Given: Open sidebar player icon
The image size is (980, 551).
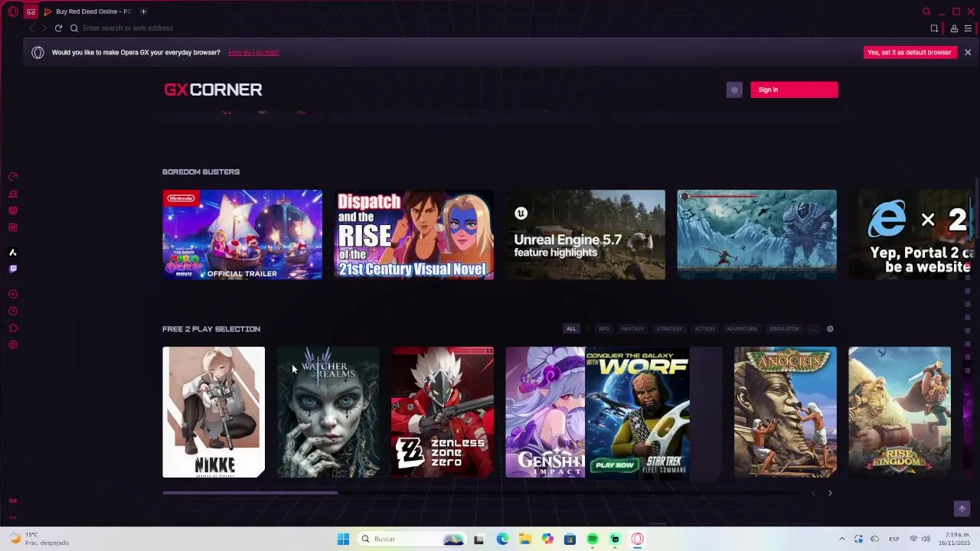Looking at the screenshot, I should (x=13, y=295).
